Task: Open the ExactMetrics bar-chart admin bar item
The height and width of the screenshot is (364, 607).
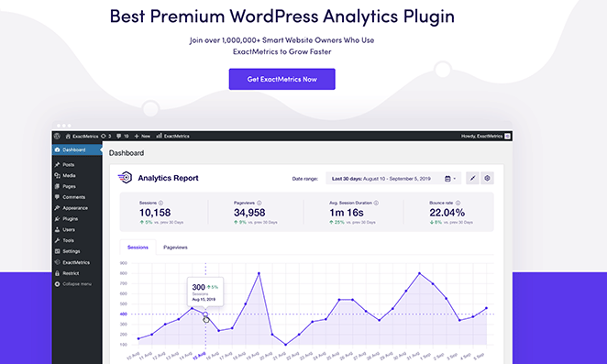Action: point(172,136)
